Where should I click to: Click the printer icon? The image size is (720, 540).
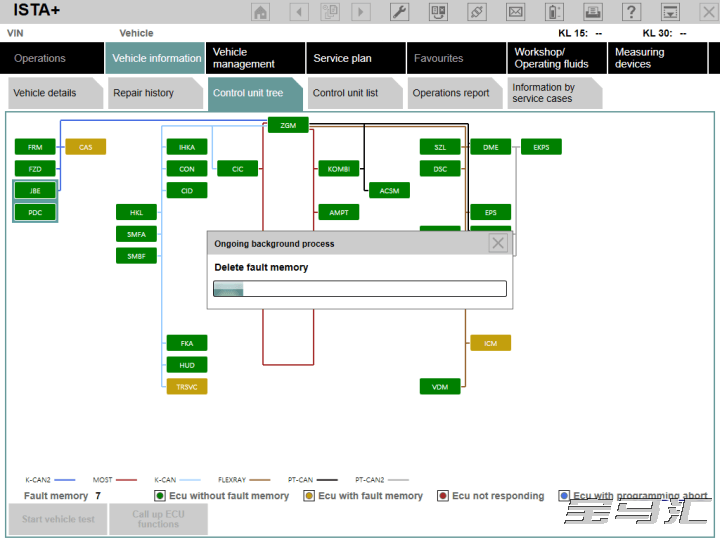593,11
